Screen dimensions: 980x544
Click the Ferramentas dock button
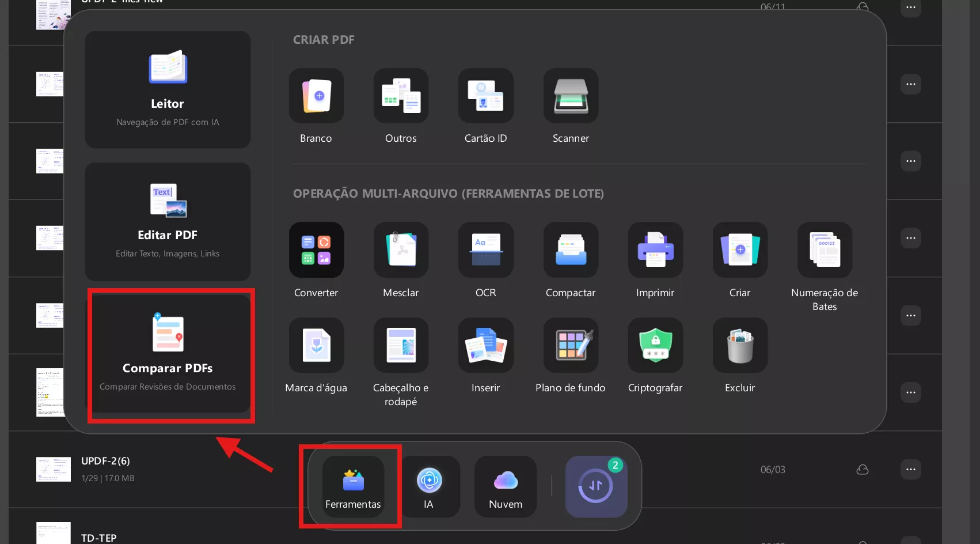pyautogui.click(x=353, y=486)
